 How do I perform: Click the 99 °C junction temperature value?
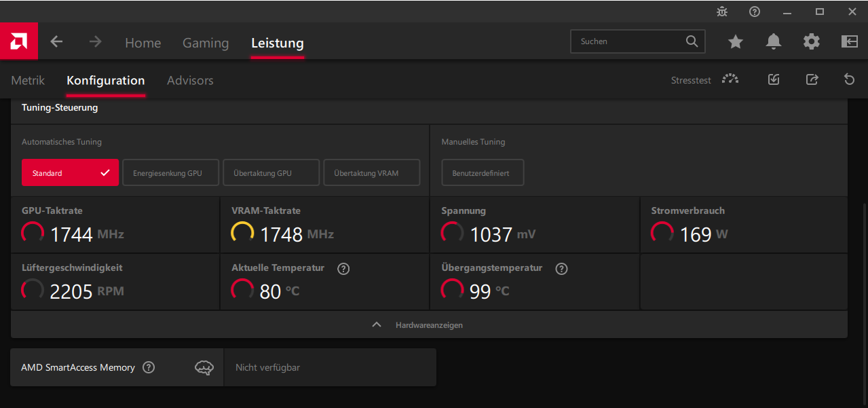[489, 291]
